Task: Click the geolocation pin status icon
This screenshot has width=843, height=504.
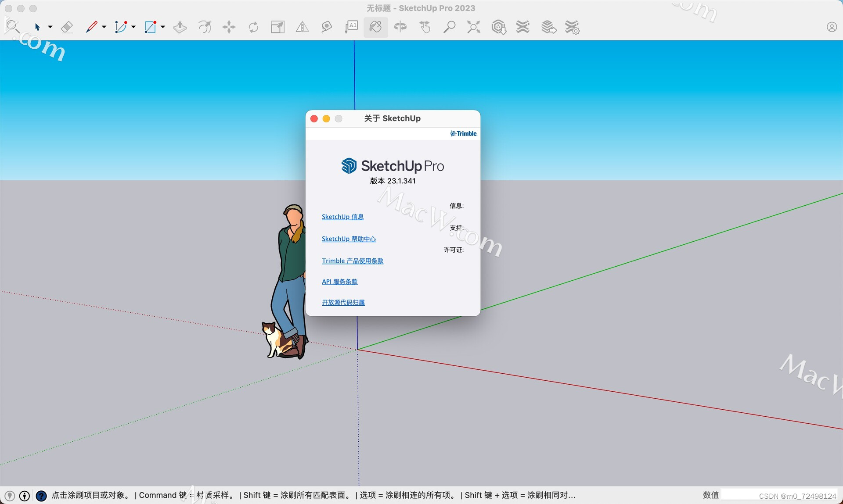Action: tap(10, 496)
